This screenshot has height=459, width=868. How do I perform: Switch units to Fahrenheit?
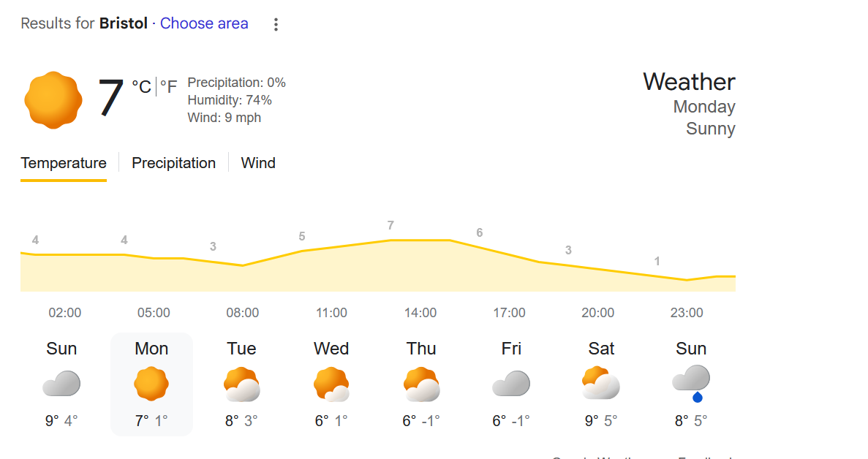tap(169, 88)
